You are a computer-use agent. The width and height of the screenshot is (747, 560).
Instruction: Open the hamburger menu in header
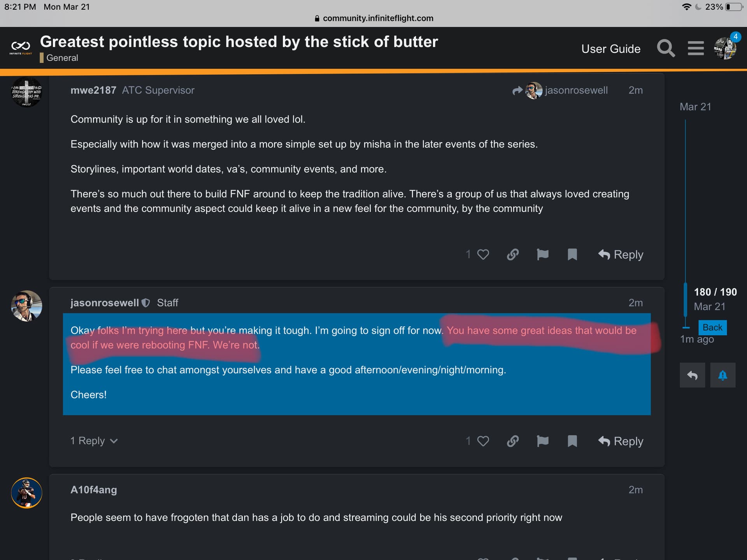point(696,49)
